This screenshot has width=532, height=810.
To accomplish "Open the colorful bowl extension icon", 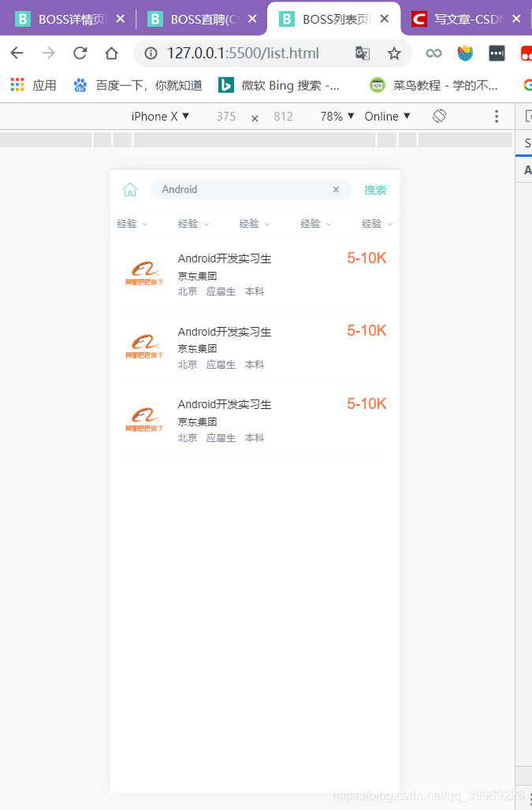I will [x=465, y=54].
